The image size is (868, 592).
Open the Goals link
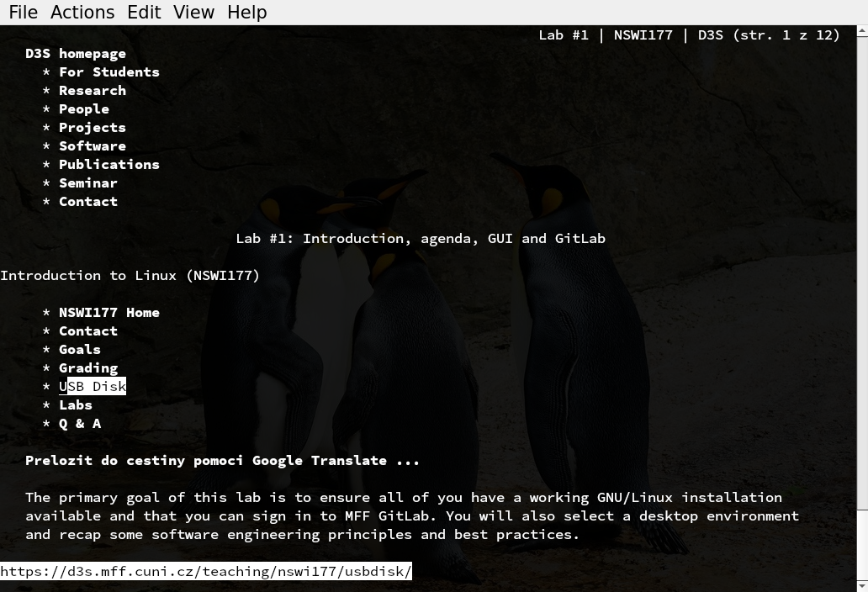tap(80, 350)
